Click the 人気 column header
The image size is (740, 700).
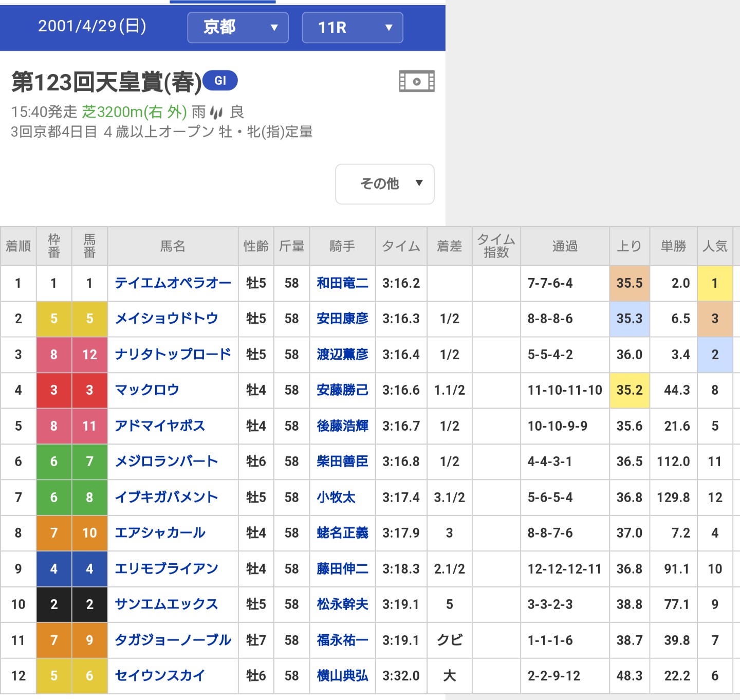pyautogui.click(x=715, y=246)
